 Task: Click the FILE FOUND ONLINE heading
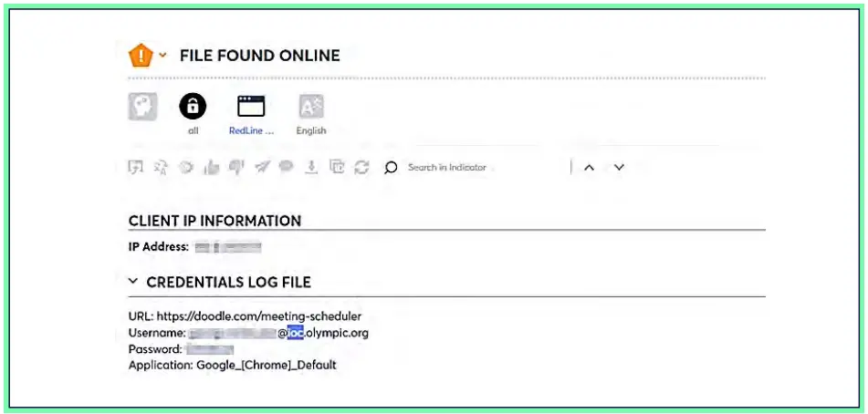(x=259, y=56)
